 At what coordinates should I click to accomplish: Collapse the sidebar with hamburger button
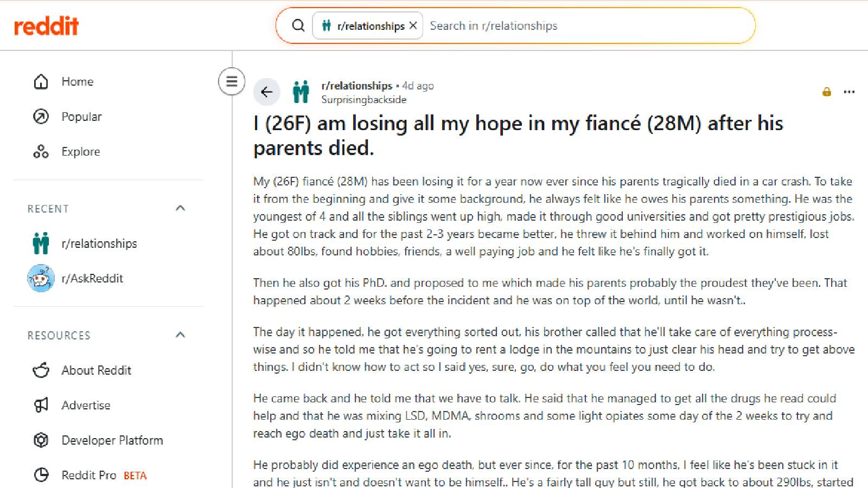click(x=232, y=82)
